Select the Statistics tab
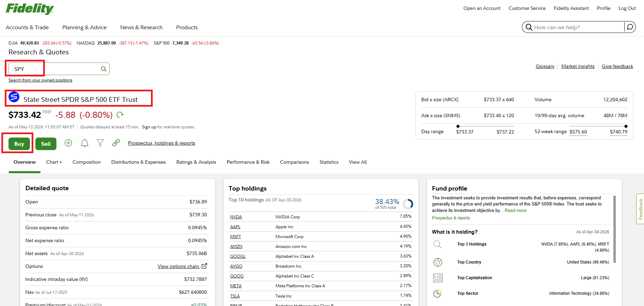644x306 pixels. (329, 162)
